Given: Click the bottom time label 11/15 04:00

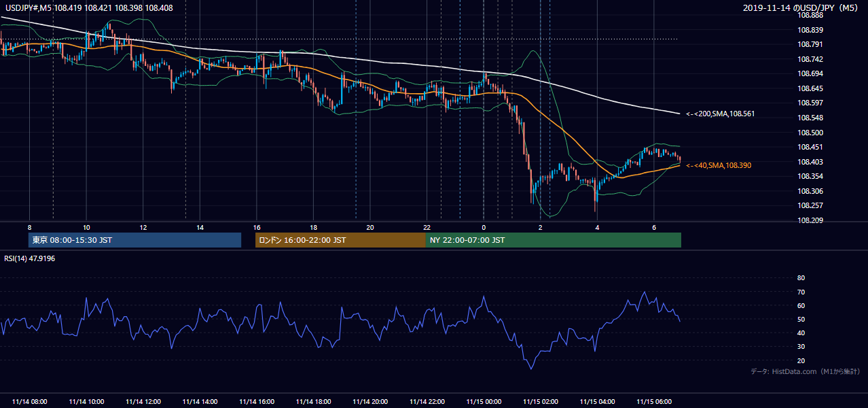Looking at the screenshot, I should click(x=597, y=402).
